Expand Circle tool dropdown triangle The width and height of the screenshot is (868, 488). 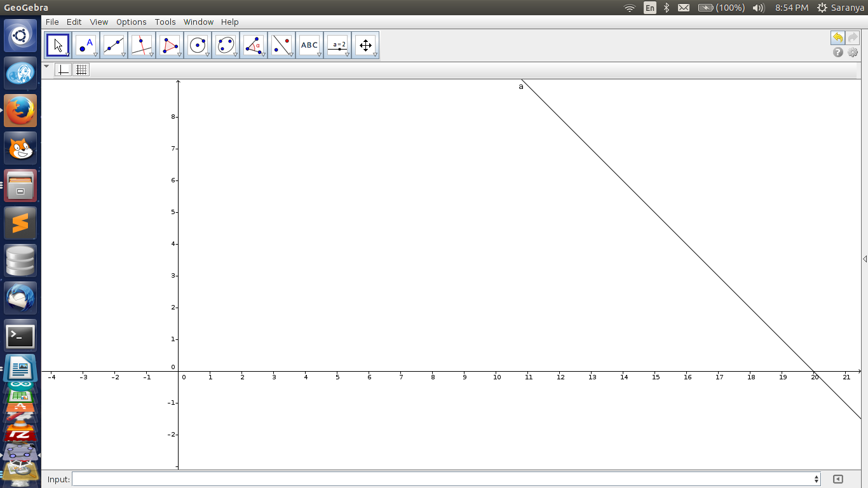click(207, 55)
